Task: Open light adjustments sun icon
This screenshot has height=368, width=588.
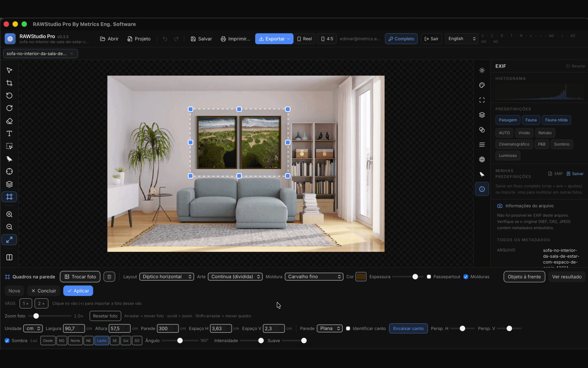Action: [x=482, y=70]
